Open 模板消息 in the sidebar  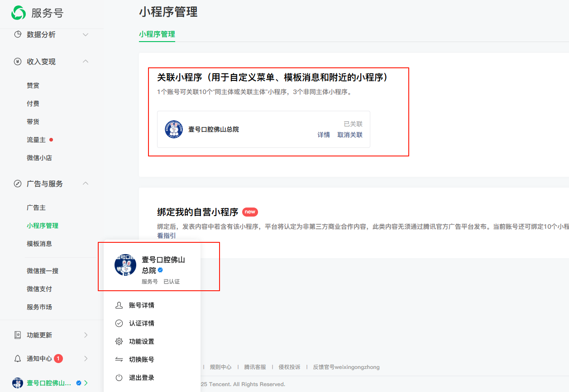39,244
